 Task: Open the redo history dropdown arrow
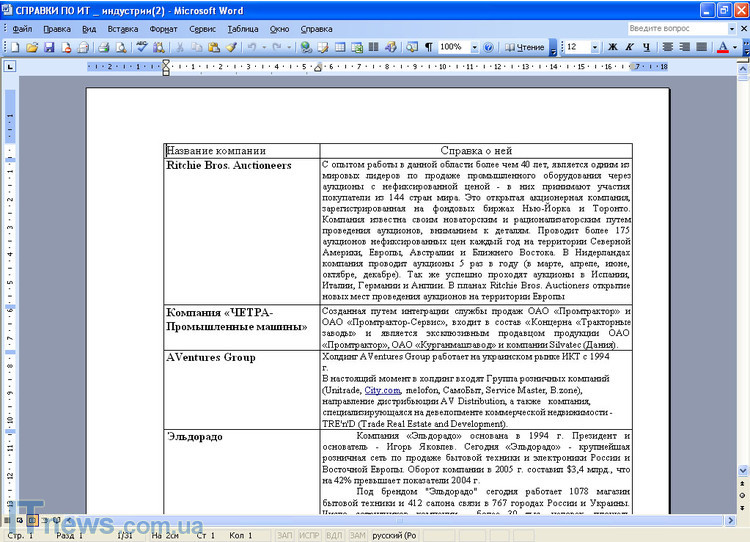(288, 47)
